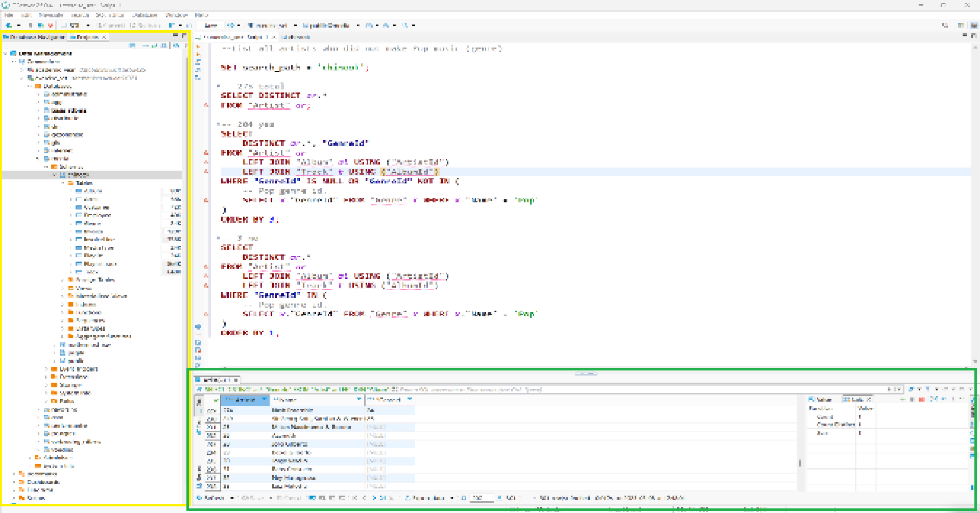Open the File menu

(9, 15)
